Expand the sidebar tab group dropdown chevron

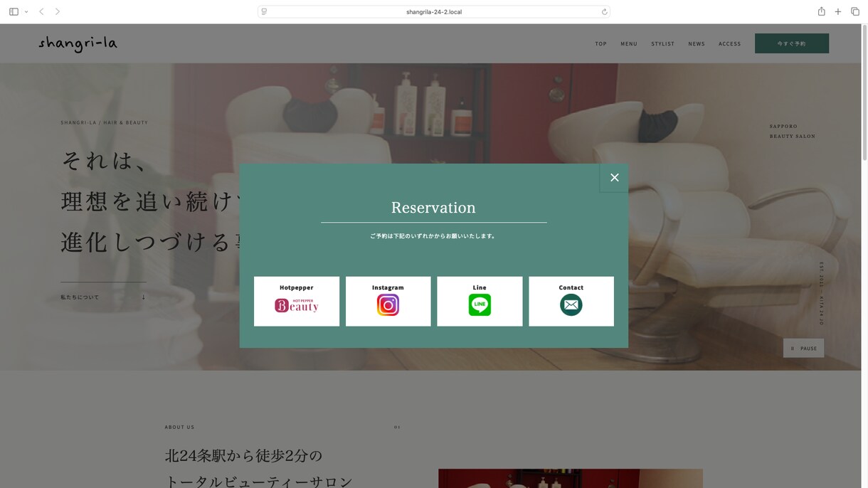(x=26, y=11)
